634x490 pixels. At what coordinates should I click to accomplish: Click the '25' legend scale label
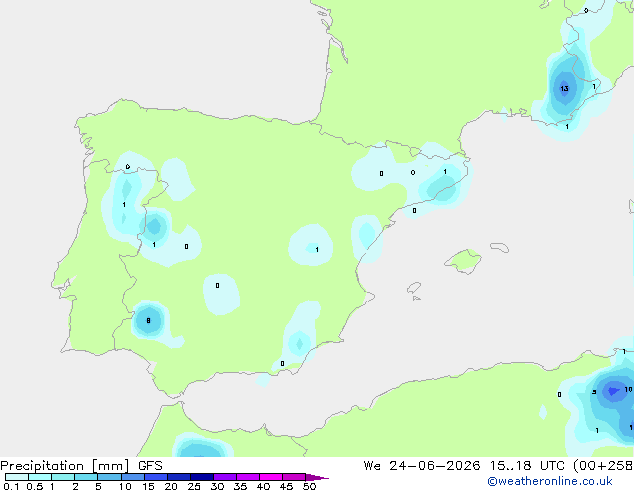(194, 486)
